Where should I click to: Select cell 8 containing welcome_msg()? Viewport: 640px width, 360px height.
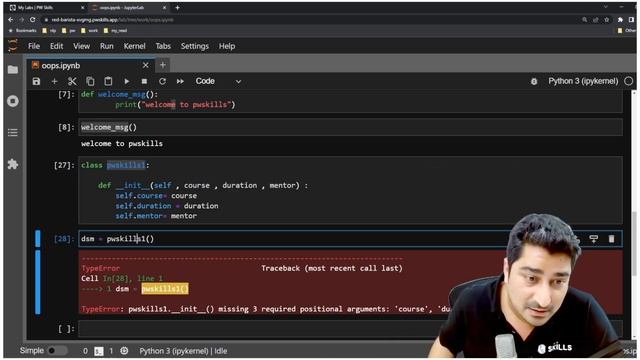tap(350, 127)
